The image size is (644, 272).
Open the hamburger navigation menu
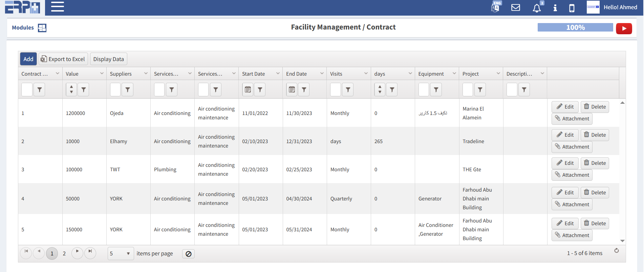pyautogui.click(x=57, y=7)
